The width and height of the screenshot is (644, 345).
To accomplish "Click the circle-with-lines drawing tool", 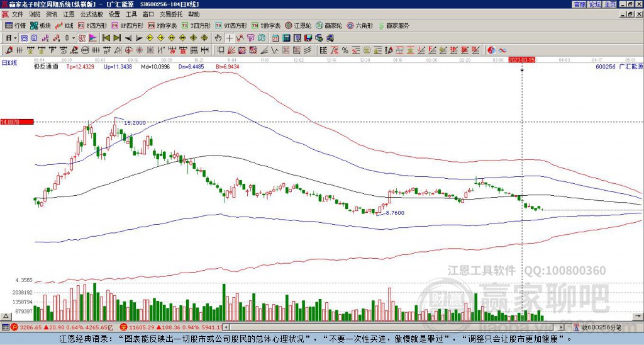I will [85, 50].
